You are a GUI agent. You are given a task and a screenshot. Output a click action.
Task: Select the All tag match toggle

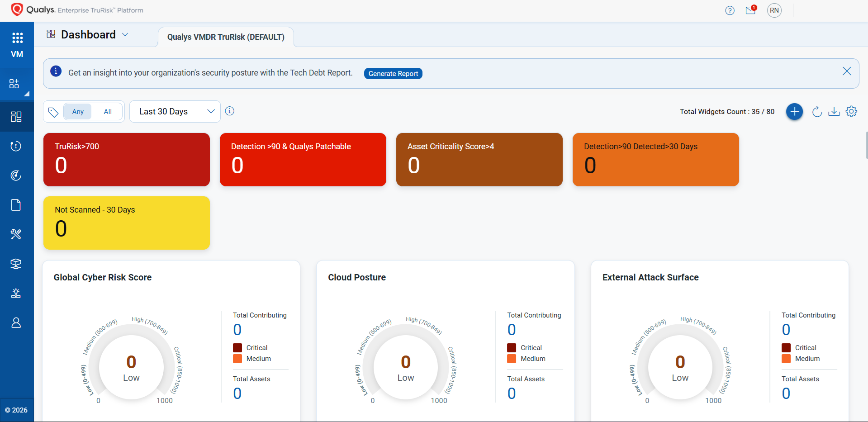coord(108,112)
